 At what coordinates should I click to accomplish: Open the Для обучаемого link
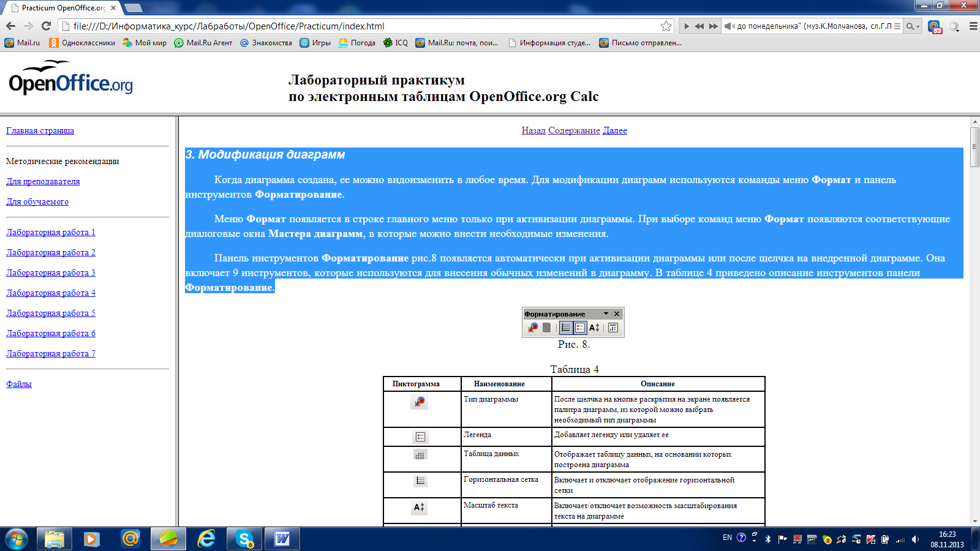pos(37,201)
